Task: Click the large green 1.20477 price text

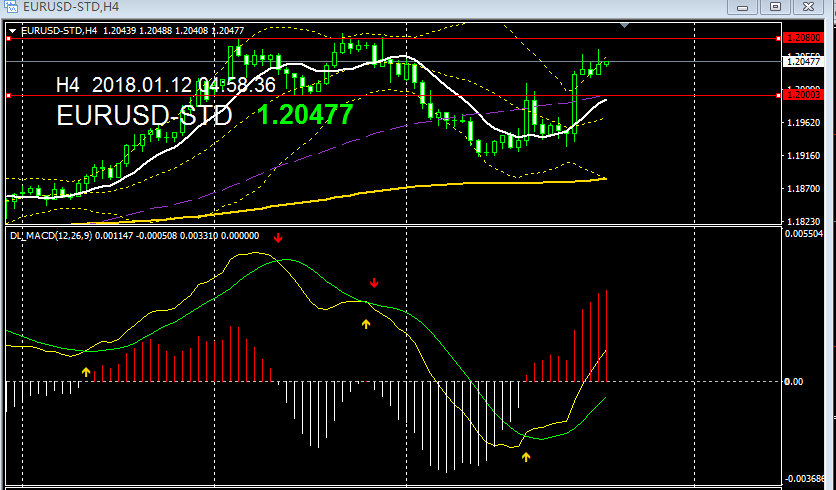Action: tap(305, 115)
